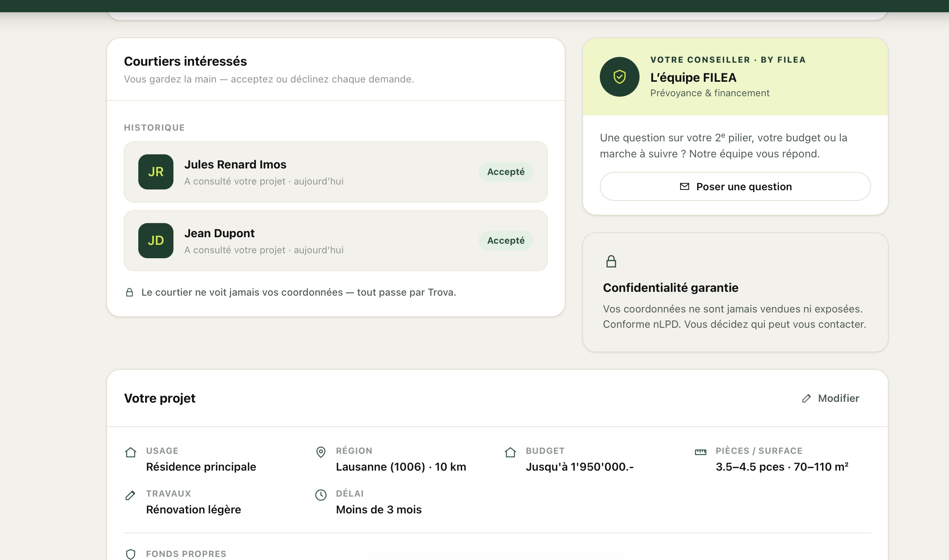This screenshot has height=560, width=949.
Task: Click the Rénovation légère value
Action: 193,510
